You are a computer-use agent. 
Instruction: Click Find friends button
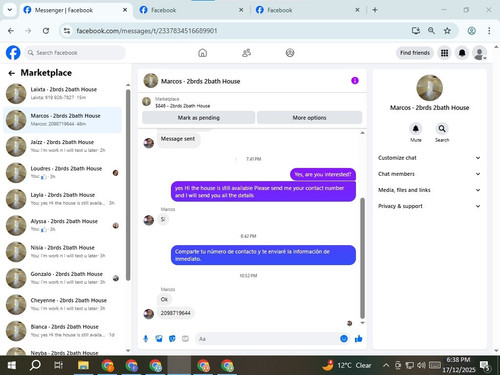pos(415,53)
